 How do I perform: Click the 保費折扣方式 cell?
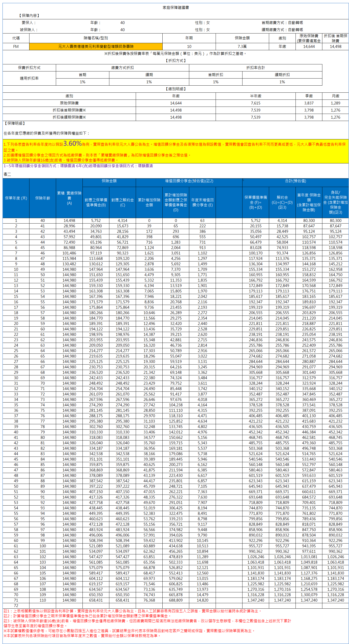[x=29, y=68]
